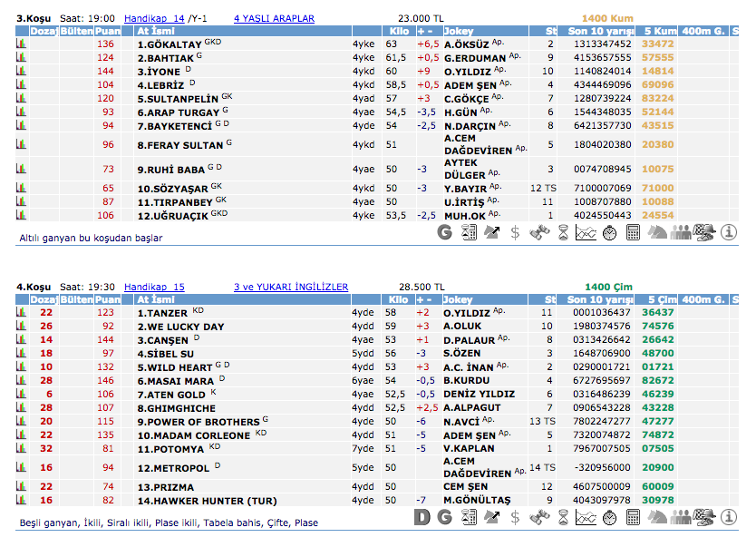Click the info icon under race 3
Viewport: 756px width, 547px height.
729,233
